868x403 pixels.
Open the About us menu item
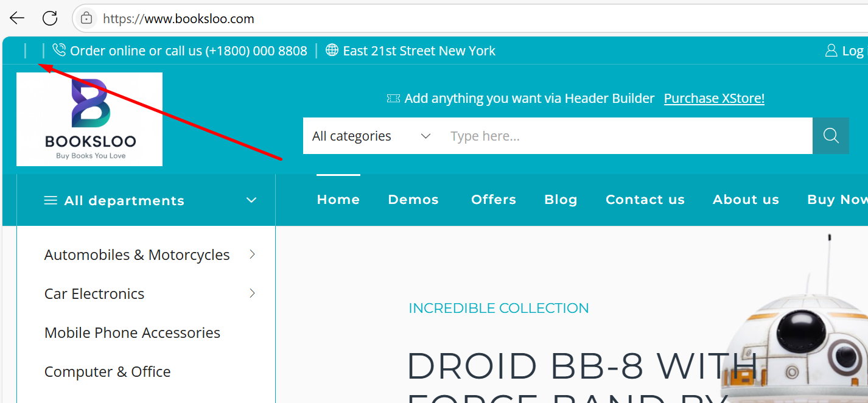click(746, 200)
